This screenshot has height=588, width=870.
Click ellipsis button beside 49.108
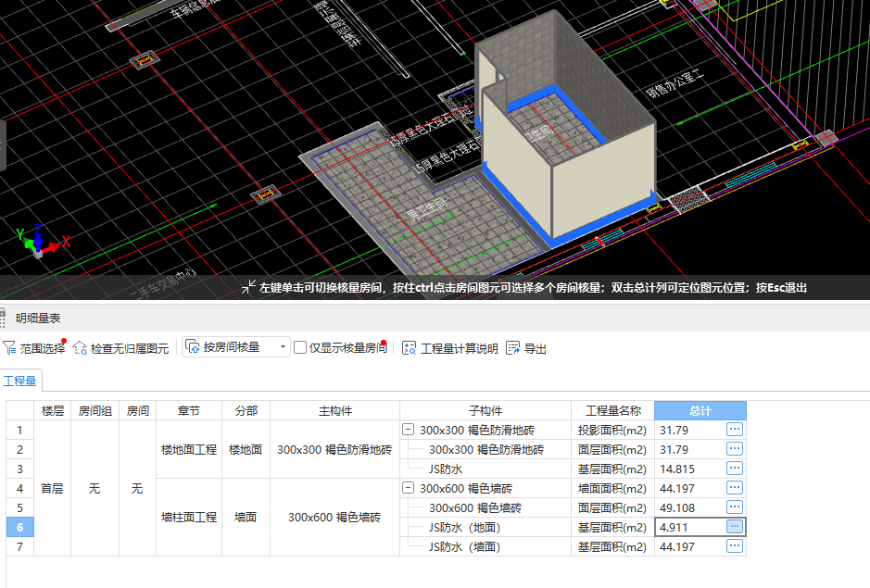(735, 507)
